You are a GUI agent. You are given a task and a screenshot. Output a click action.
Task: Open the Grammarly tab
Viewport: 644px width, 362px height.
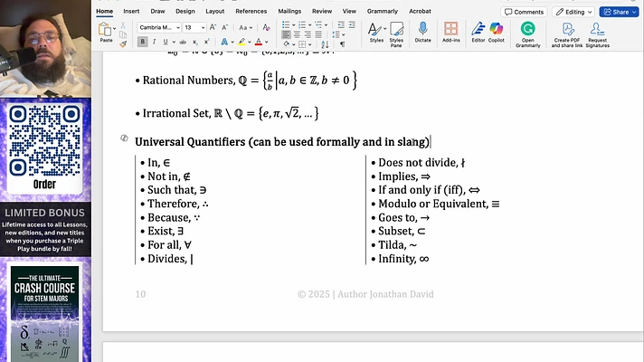tap(382, 11)
